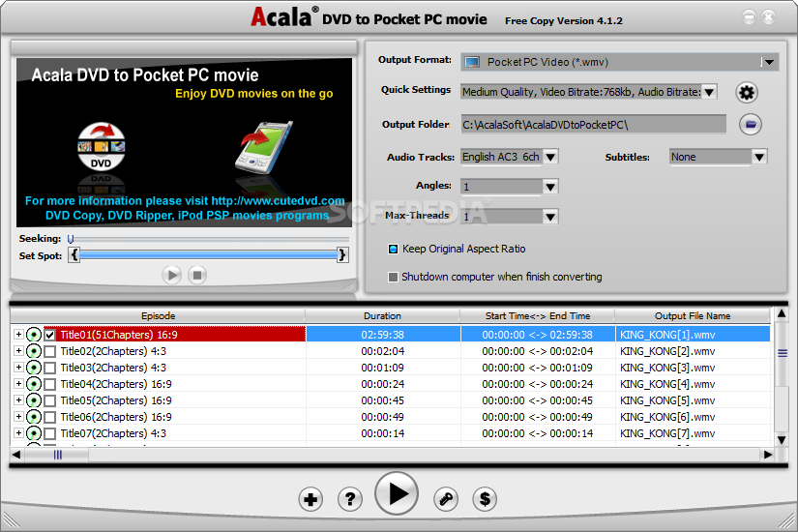The image size is (798, 532).
Task: Click the plus Add DVD button
Action: pyautogui.click(x=310, y=499)
